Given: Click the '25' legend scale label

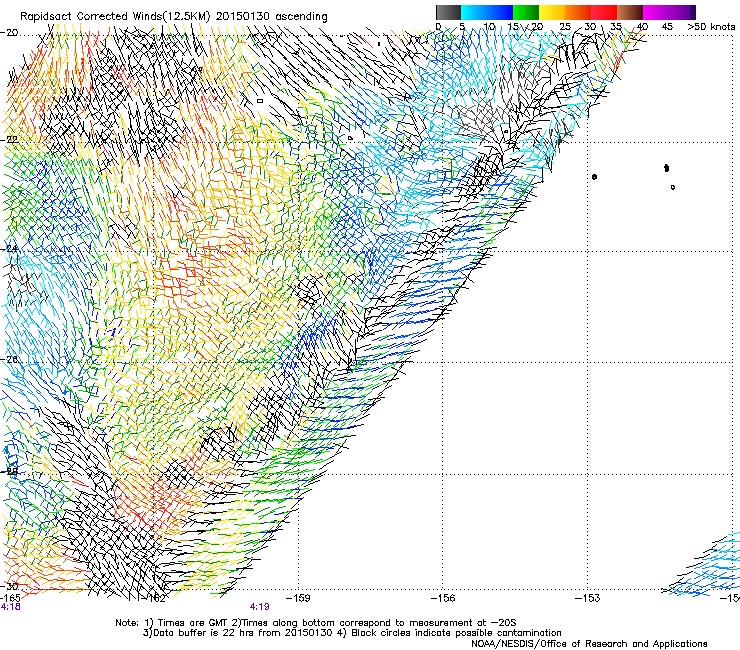Looking at the screenshot, I should click(x=565, y=26).
